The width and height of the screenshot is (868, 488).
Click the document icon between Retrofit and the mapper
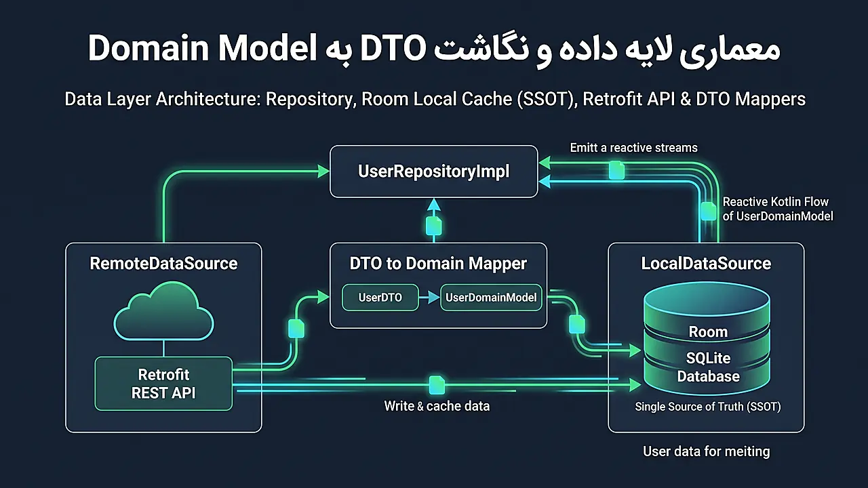(x=296, y=329)
